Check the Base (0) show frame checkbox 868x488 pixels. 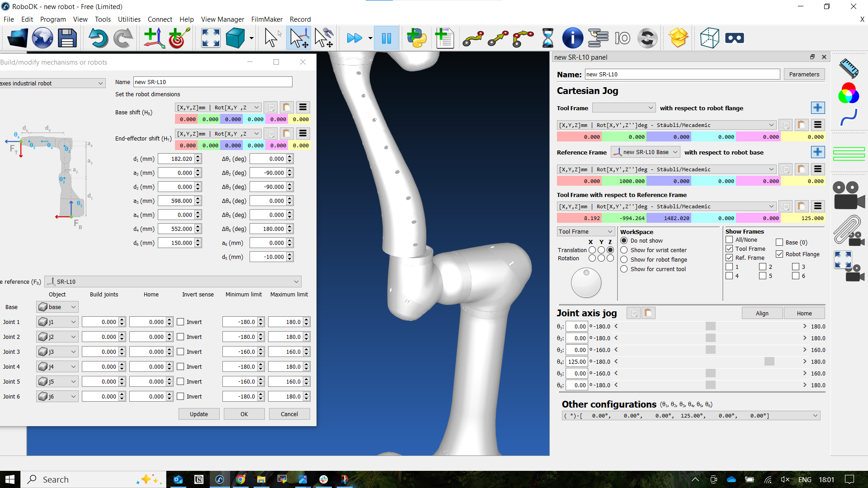coord(779,243)
